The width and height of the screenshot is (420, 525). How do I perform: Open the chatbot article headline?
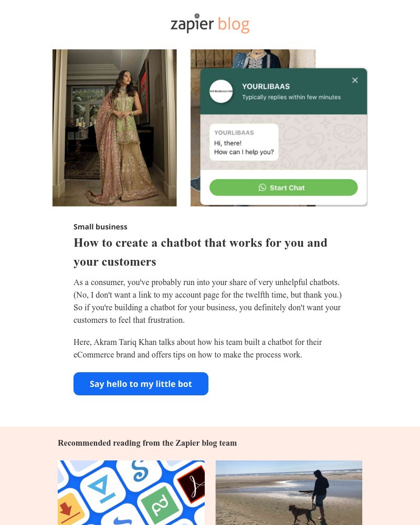coord(200,252)
